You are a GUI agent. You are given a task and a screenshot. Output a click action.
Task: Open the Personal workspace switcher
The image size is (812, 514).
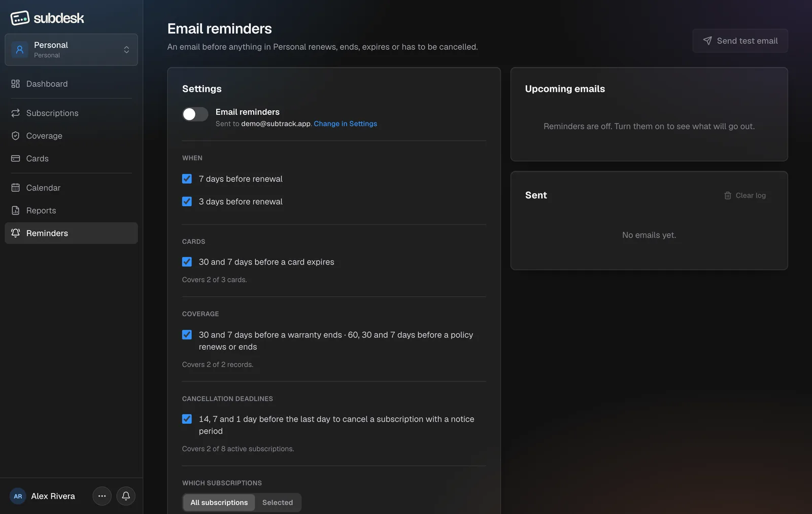71,50
